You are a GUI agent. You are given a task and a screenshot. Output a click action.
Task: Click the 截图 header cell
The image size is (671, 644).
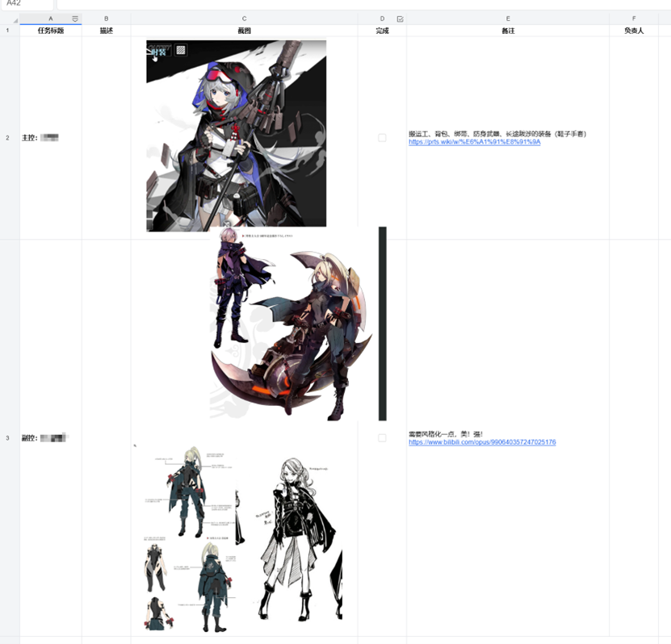(244, 31)
